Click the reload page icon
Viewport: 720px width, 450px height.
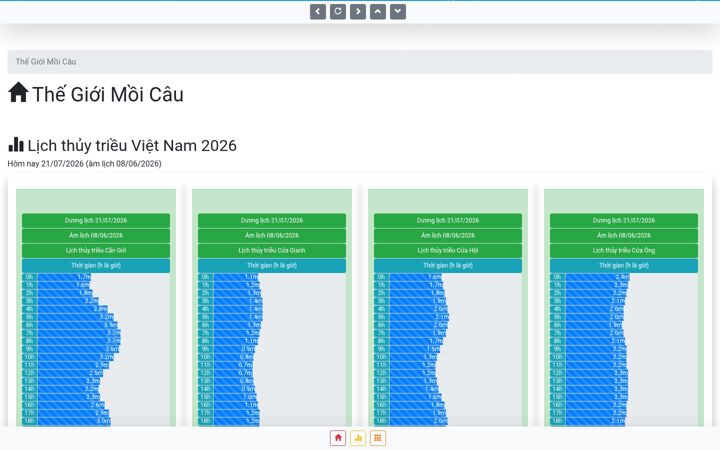pyautogui.click(x=338, y=11)
